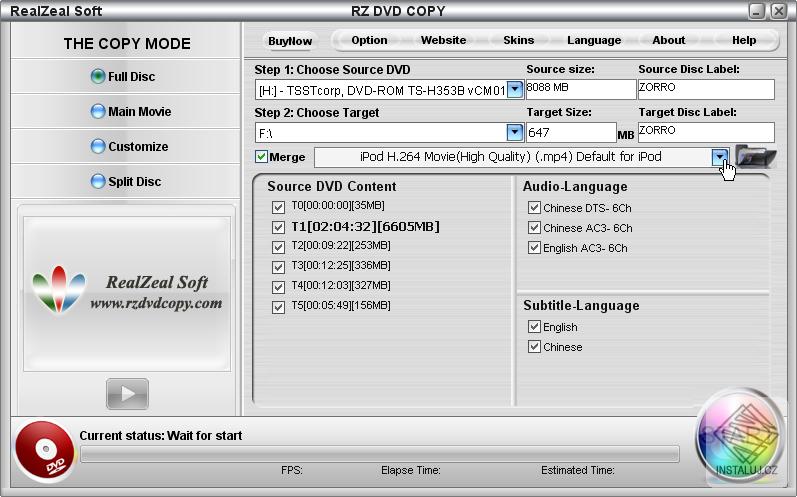This screenshot has width=797, height=497.
Task: Open the Skins menu
Action: pos(518,40)
